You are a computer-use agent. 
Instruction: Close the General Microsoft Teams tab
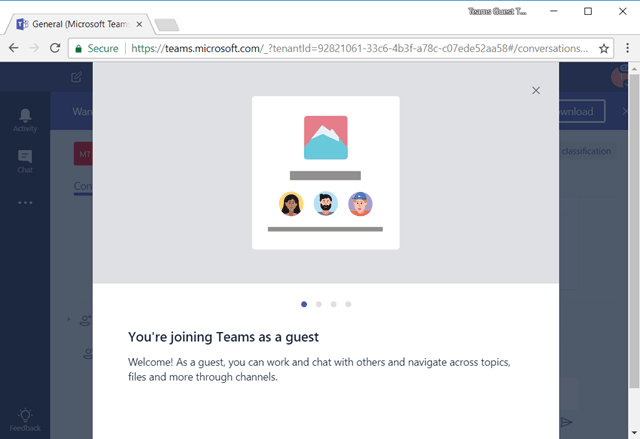pyautogui.click(x=139, y=24)
